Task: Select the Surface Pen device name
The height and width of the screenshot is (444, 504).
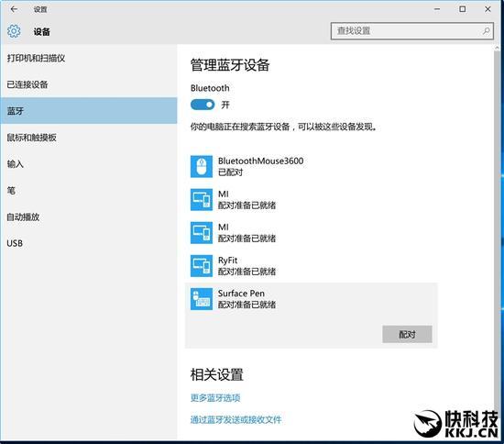Action: [241, 294]
